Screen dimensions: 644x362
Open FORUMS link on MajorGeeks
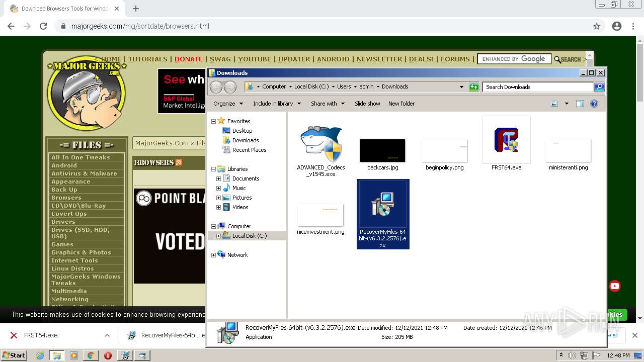tap(455, 59)
